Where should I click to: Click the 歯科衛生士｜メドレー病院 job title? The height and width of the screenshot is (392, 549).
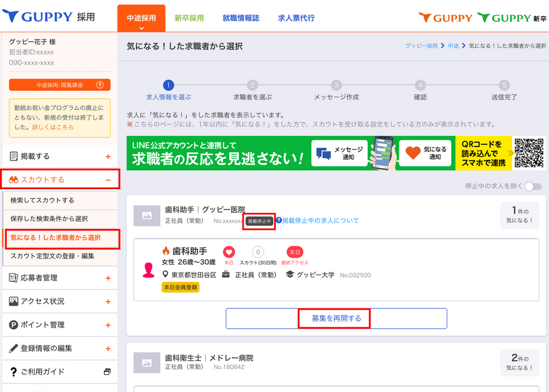pyautogui.click(x=209, y=358)
